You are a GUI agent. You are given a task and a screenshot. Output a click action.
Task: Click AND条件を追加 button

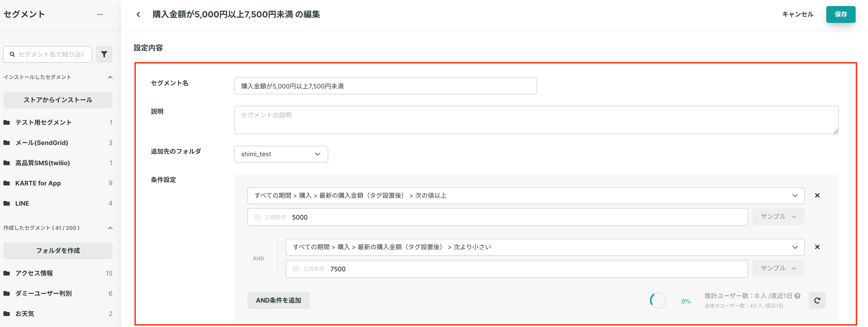tap(278, 300)
